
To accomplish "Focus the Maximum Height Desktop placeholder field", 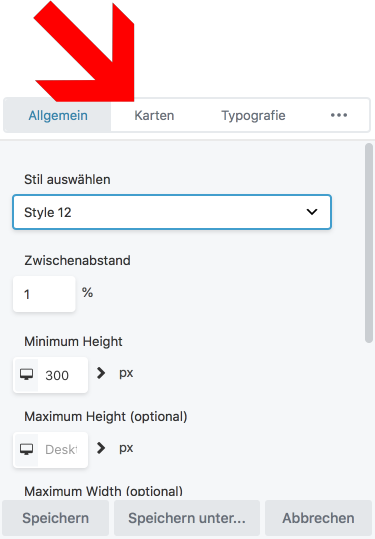I will pos(63,450).
